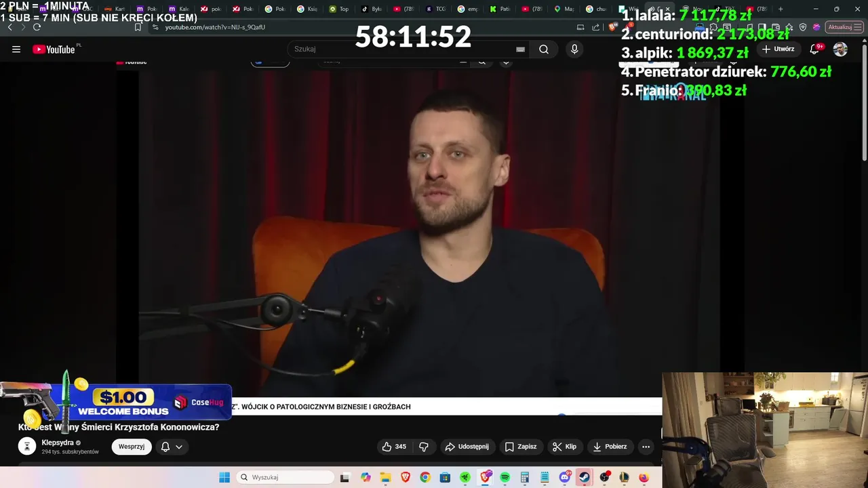Share the video via Udostępnij
Viewport: 868px width, 488px height.
point(467,447)
